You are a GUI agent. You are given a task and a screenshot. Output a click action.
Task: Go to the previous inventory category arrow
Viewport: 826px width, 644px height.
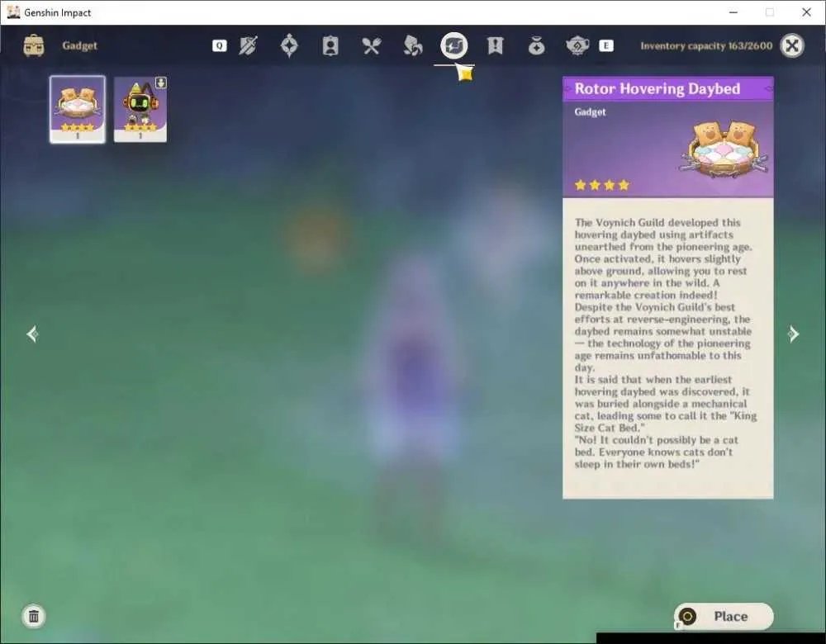click(x=32, y=334)
